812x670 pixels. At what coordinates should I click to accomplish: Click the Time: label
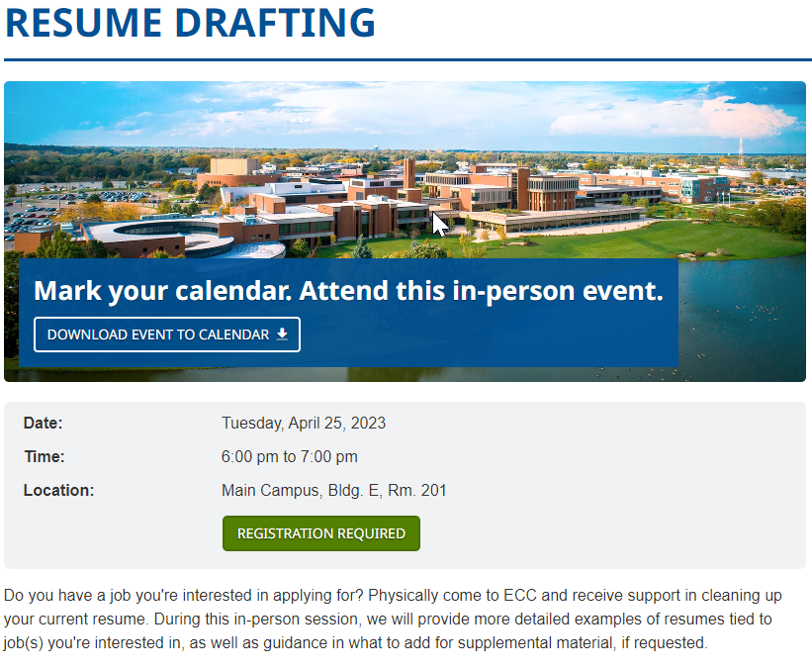(x=45, y=456)
